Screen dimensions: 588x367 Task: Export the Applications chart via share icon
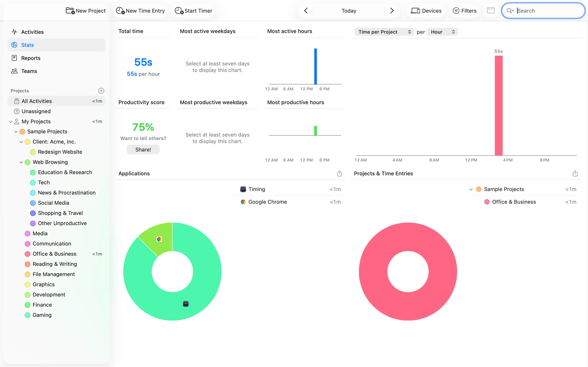[340, 174]
